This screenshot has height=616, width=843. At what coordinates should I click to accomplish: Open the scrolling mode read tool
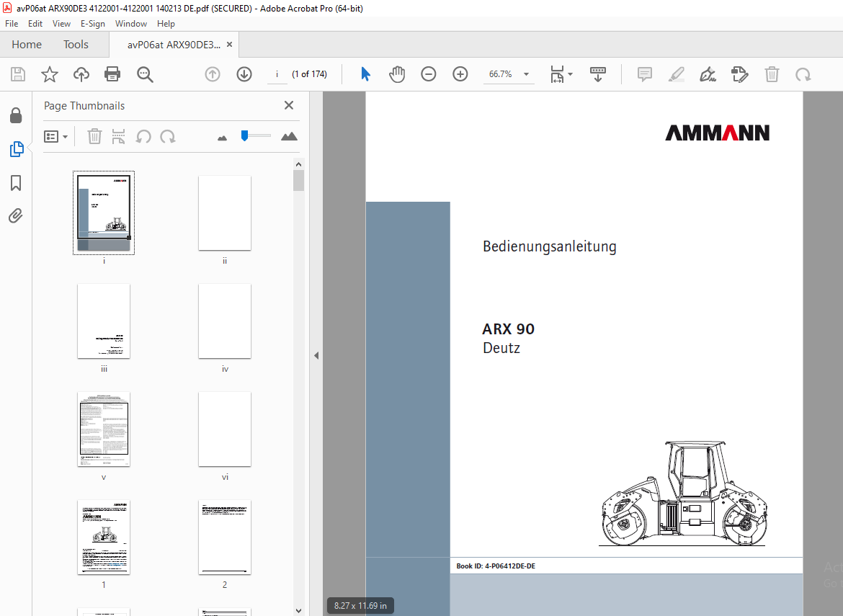tap(598, 74)
